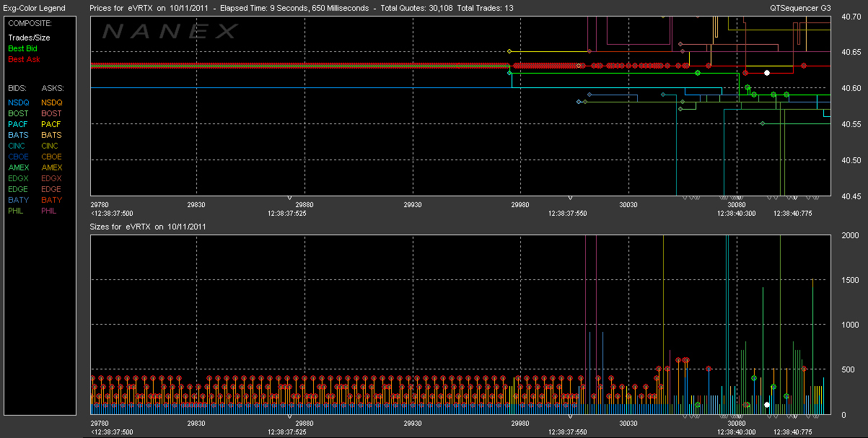Select BATY in the BIDS column

click(x=18, y=200)
